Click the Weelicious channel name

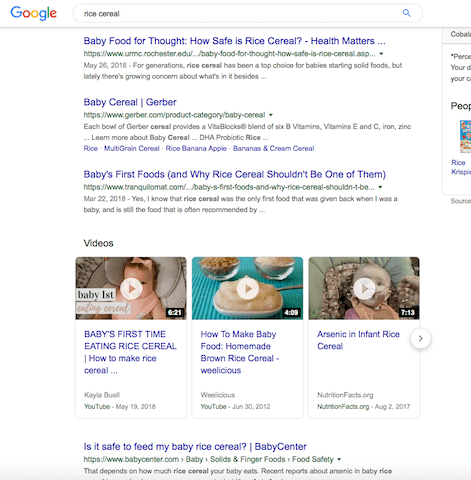click(218, 395)
